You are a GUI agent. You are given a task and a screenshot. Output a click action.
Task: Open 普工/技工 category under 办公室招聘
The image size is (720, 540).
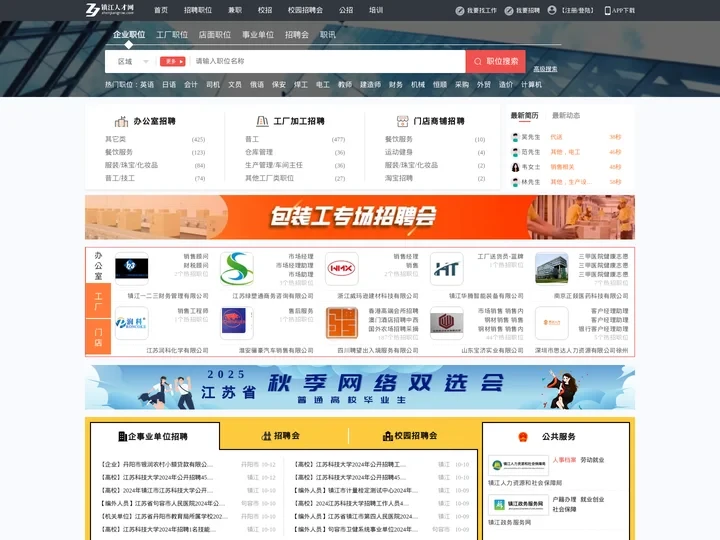[120, 178]
